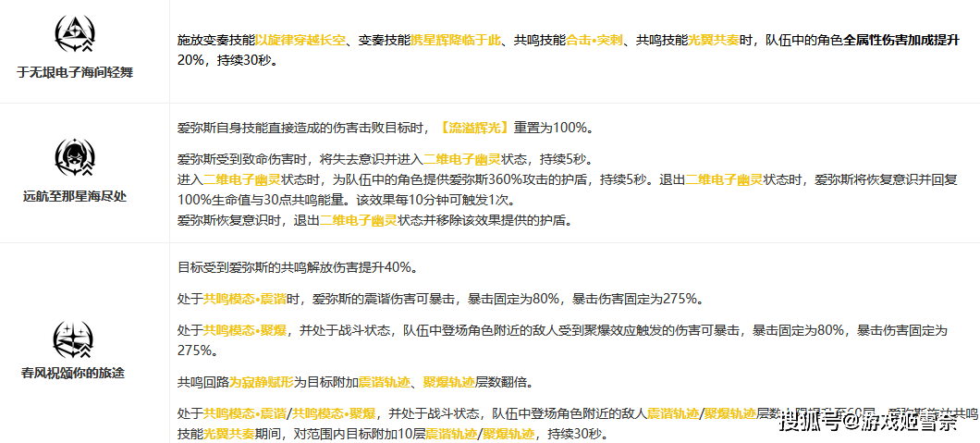Select the 春风祝颂你的旅途 name label
The height and width of the screenshot is (443, 980).
tap(72, 373)
